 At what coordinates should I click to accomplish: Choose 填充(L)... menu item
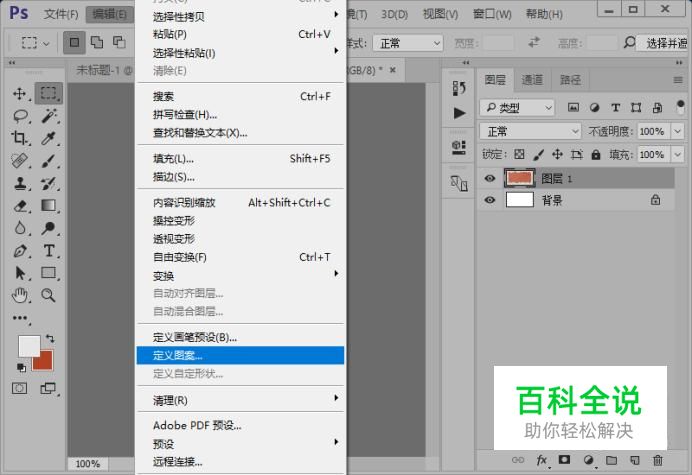(x=241, y=158)
